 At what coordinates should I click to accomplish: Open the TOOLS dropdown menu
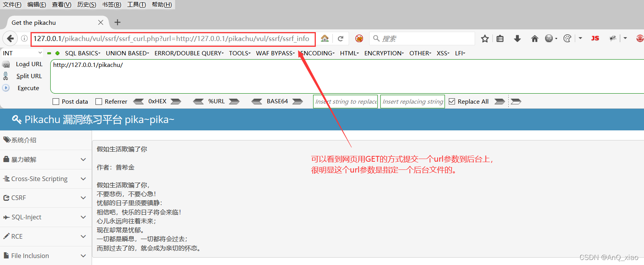tap(240, 53)
